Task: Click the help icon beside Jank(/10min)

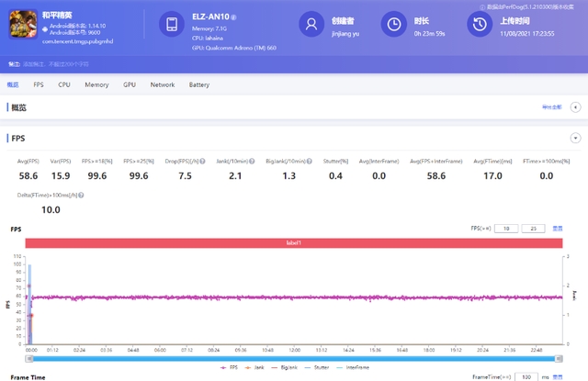Action: pyautogui.click(x=252, y=161)
